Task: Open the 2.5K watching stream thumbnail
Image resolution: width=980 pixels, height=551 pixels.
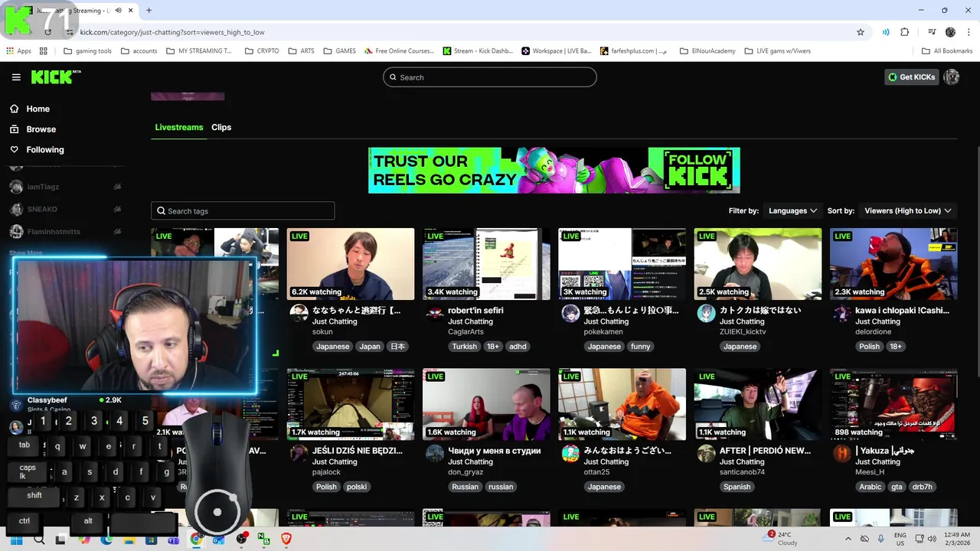Action: 758,264
